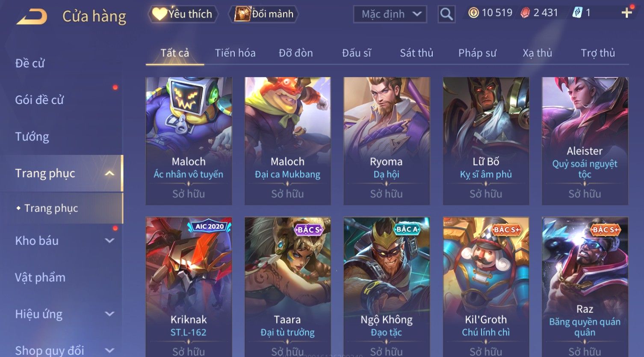Tap the plus icon to add currency
This screenshot has width=644, height=357.
pos(626,13)
